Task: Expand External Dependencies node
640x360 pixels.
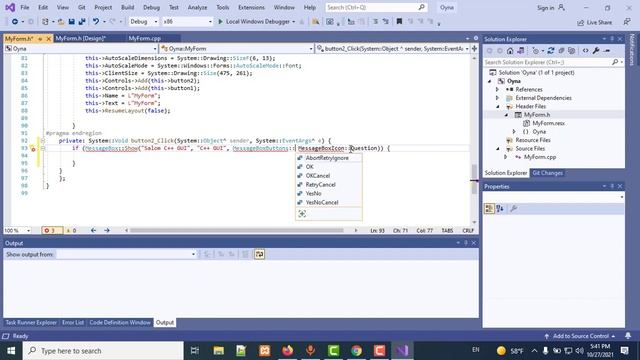Action: click(x=497, y=98)
